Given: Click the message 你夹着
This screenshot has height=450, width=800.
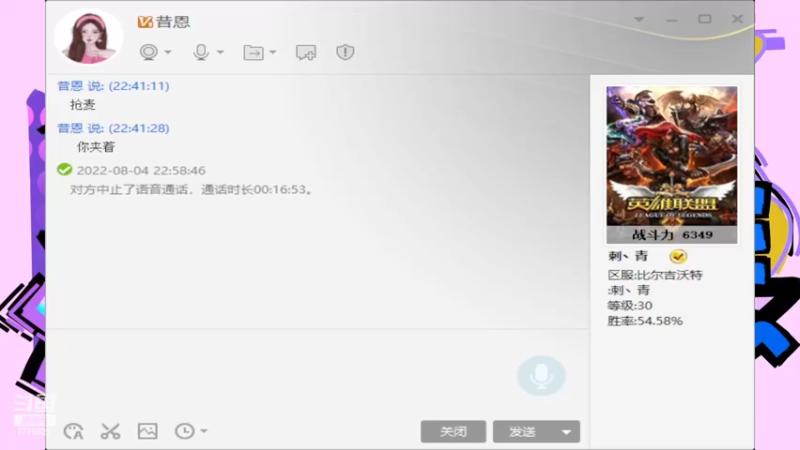Looking at the screenshot, I should (96, 147).
